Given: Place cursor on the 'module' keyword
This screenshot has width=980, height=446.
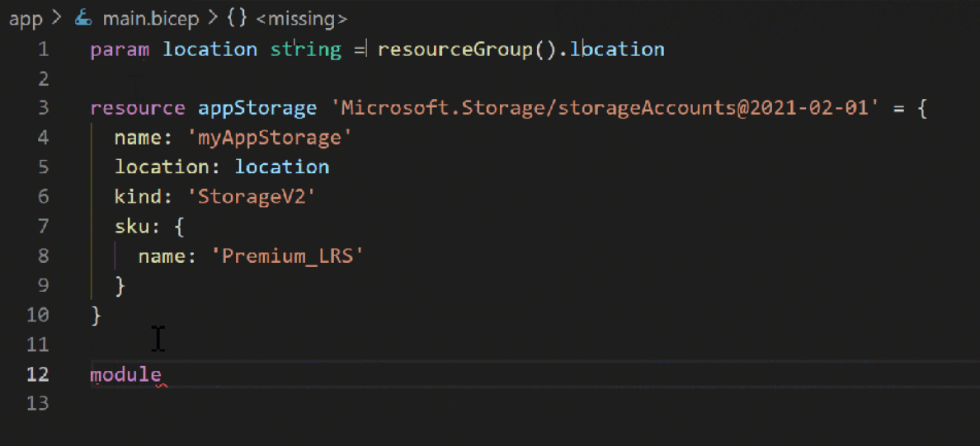Looking at the screenshot, I should pos(125,374).
